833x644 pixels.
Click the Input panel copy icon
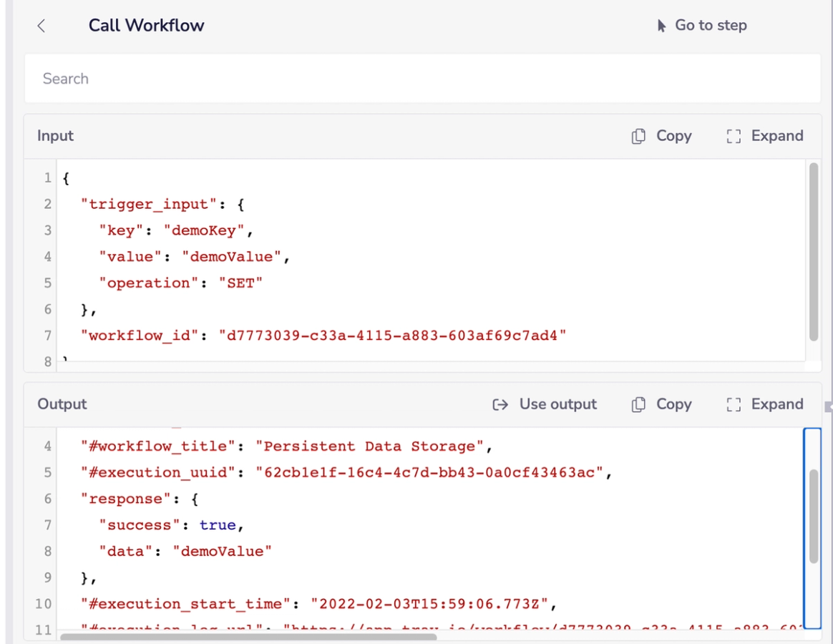pyautogui.click(x=638, y=136)
